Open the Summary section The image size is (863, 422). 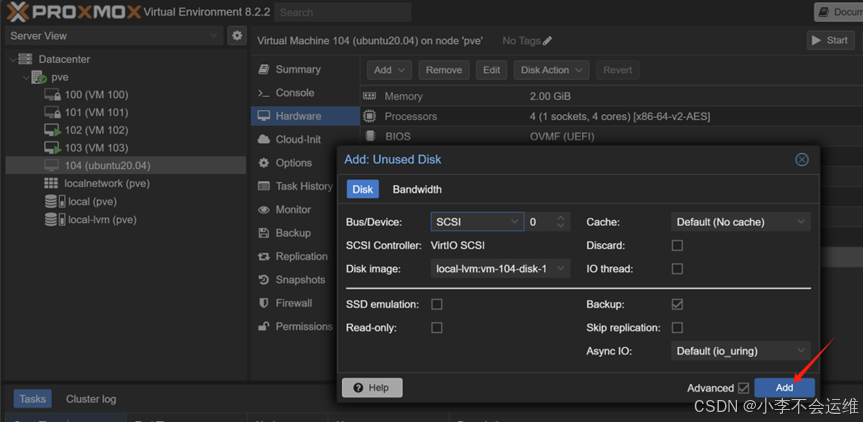tap(305, 69)
